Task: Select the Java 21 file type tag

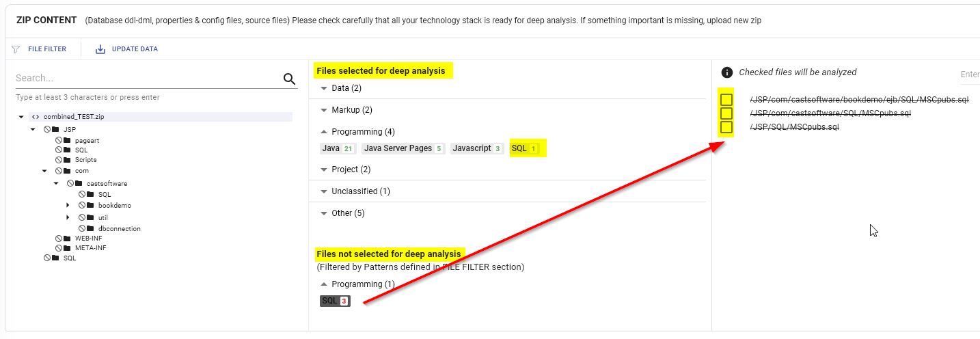Action: tap(338, 148)
